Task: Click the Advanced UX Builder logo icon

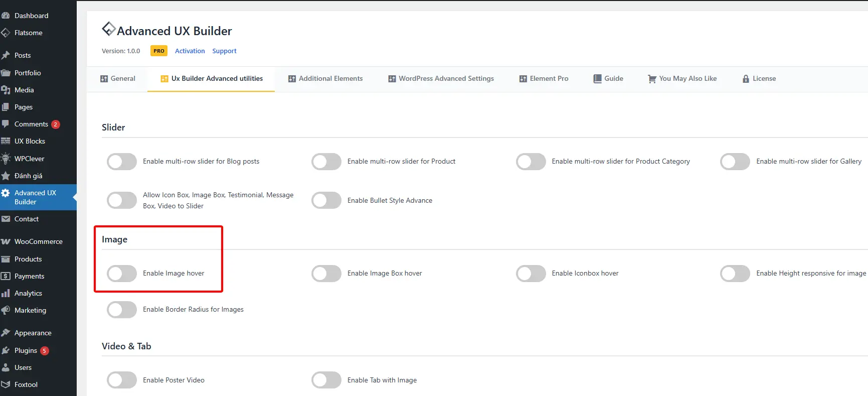Action: (x=108, y=29)
